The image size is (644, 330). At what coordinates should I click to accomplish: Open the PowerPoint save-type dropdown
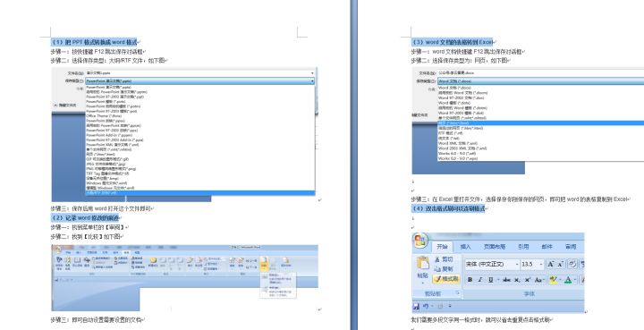200,81
